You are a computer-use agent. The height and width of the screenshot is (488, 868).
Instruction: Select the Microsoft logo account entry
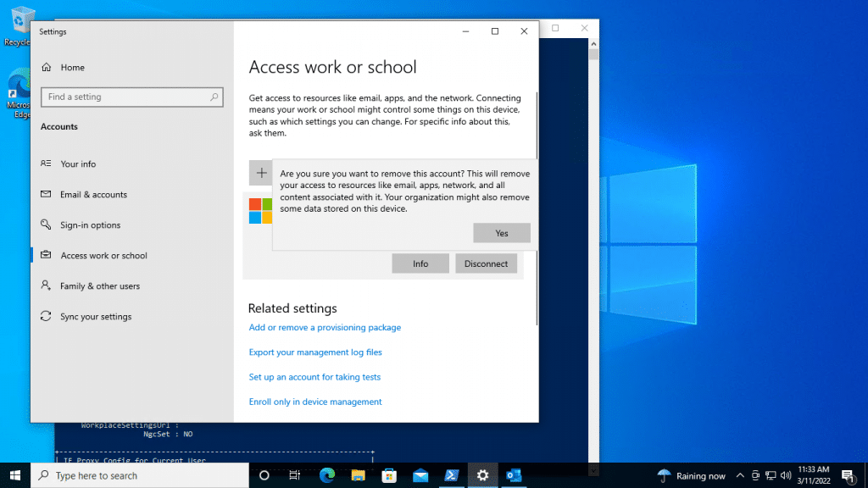pyautogui.click(x=260, y=211)
